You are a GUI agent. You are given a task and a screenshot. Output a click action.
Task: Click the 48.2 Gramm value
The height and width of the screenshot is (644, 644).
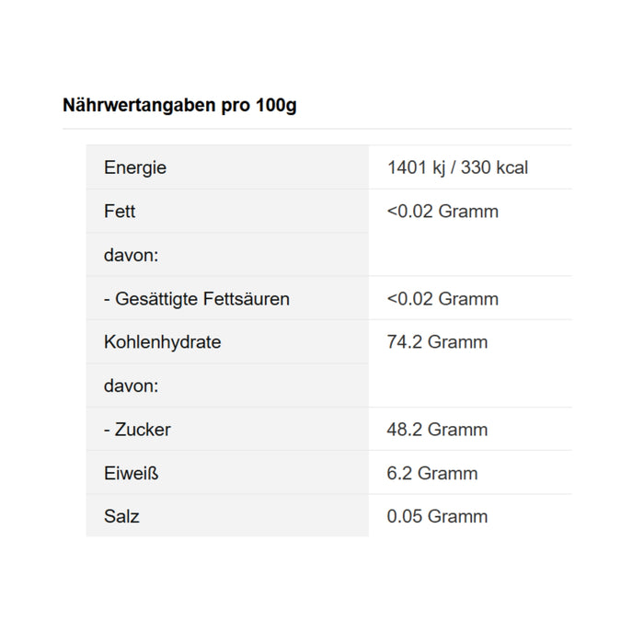click(437, 430)
